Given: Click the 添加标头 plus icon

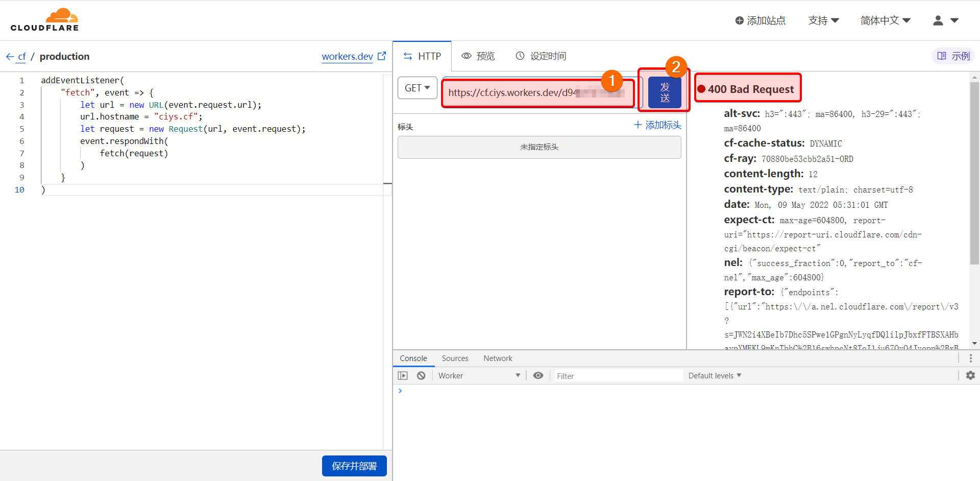Looking at the screenshot, I should coord(638,125).
